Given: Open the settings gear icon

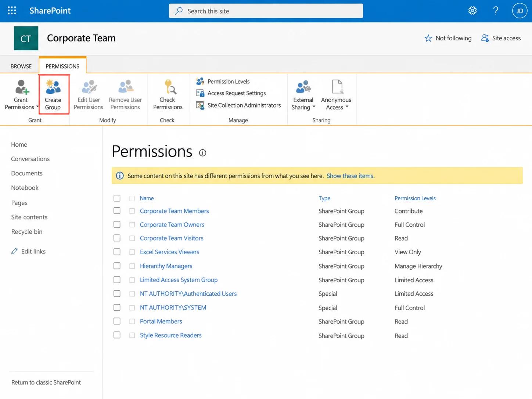Looking at the screenshot, I should point(472,11).
